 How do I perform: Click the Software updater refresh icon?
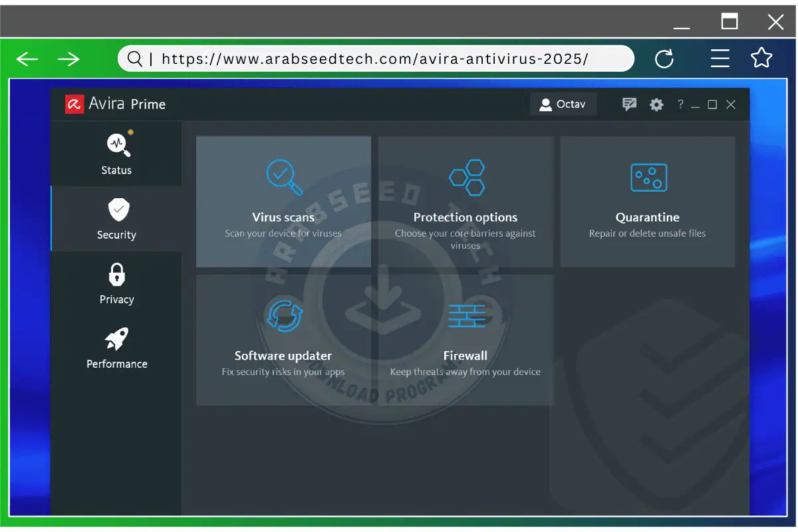283,315
